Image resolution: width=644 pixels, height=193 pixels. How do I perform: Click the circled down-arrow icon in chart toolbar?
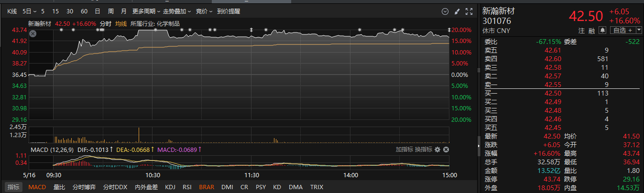pos(445,11)
